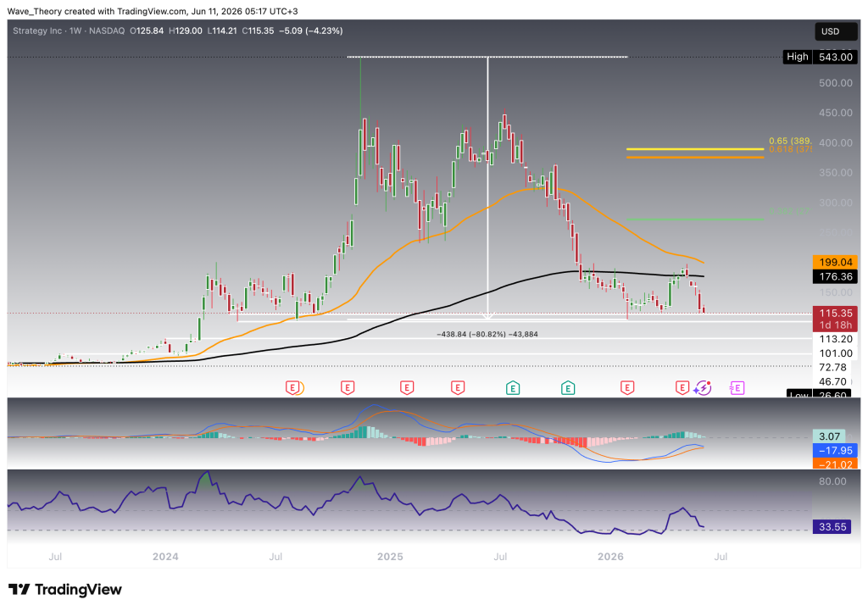Click the orange signal value −21.02
The height and width of the screenshot is (611, 868).
(x=835, y=464)
